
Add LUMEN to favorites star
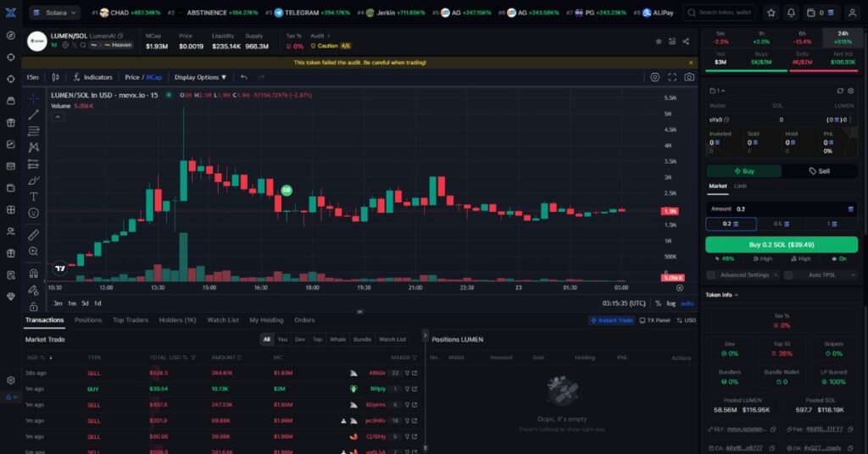658,42
